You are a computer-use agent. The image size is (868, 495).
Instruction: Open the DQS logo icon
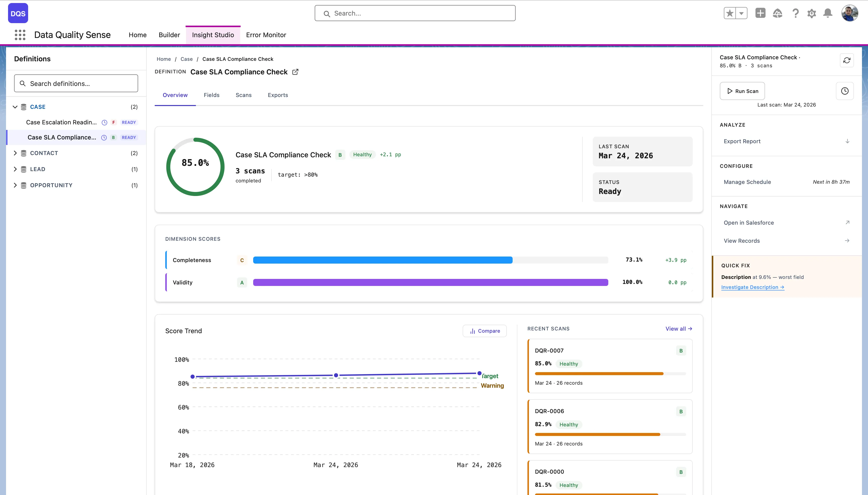18,13
